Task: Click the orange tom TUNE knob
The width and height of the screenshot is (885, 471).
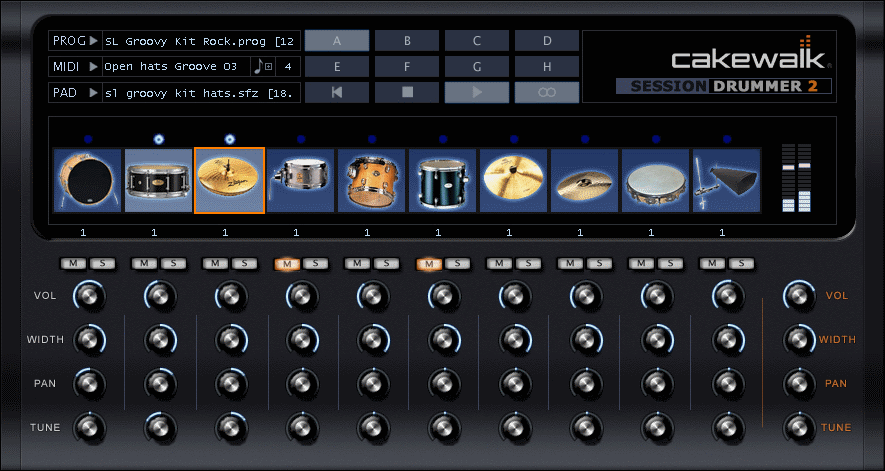Action: tap(373, 428)
